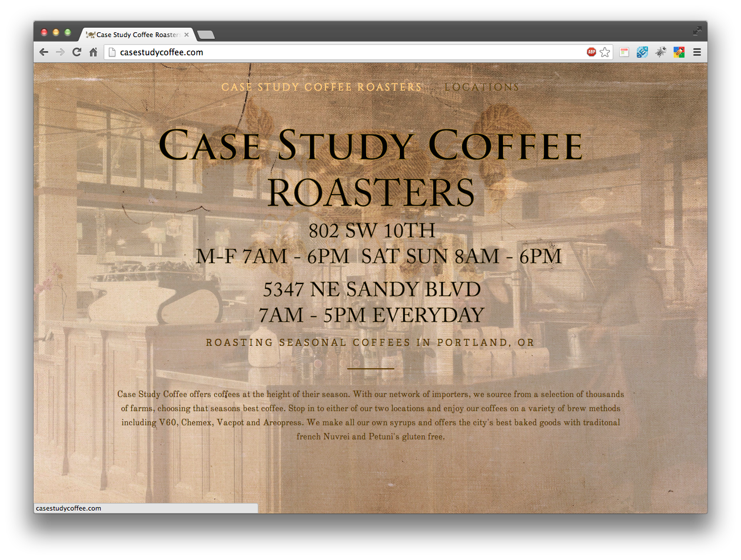Close the Case Study Coffee Roasters tab
The height and width of the screenshot is (560, 741).
(x=187, y=35)
